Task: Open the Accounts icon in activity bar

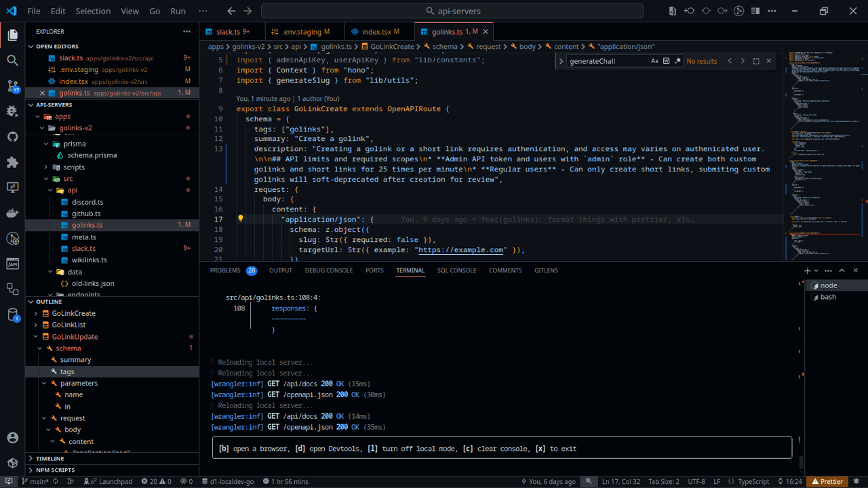Action: [12, 438]
